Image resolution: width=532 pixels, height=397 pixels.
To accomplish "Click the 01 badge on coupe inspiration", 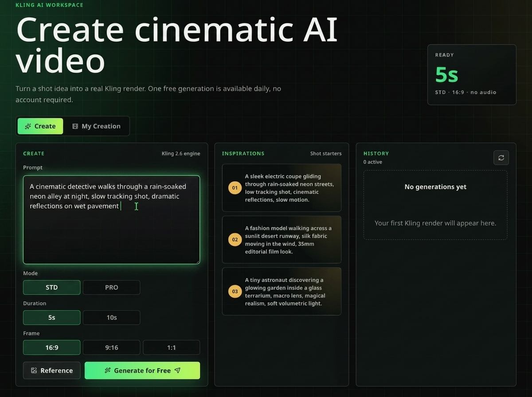I will coord(235,188).
